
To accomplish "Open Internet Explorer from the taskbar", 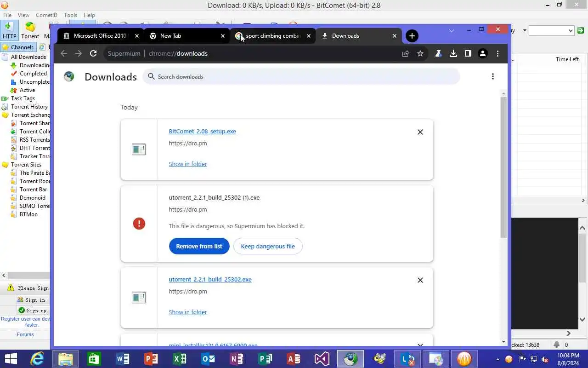I will 37,359.
